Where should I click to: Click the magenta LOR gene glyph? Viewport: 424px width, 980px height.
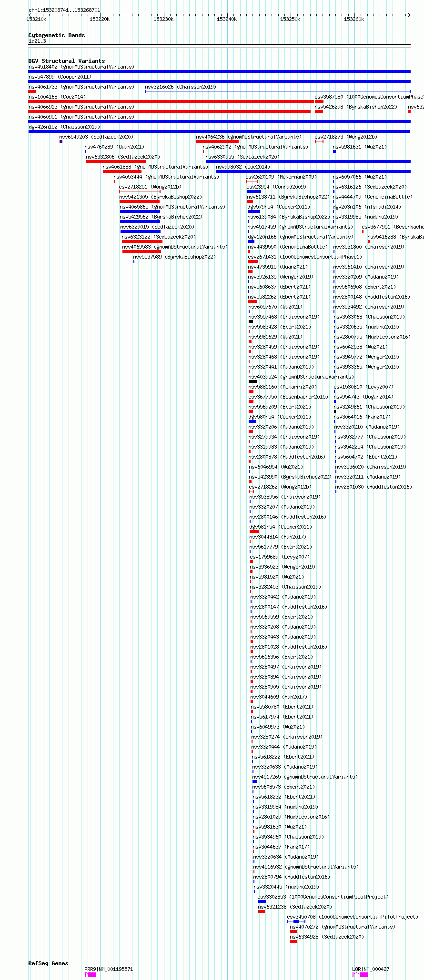click(x=360, y=975)
